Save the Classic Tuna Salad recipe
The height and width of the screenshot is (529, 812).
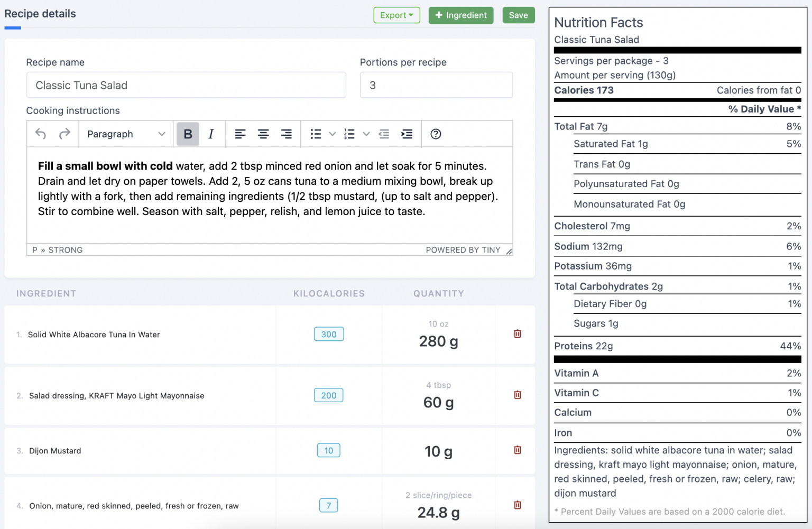coord(518,15)
